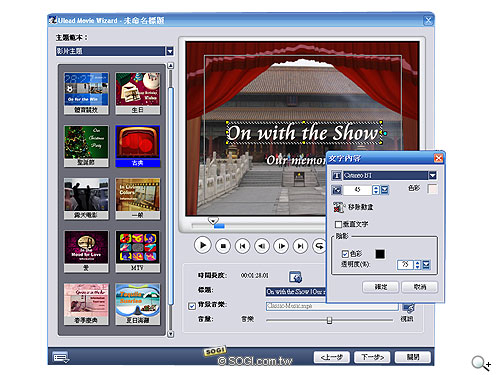This screenshot has height=375, width=500.
Task: Click the theme list scroll-up arrow
Action: coord(170,66)
